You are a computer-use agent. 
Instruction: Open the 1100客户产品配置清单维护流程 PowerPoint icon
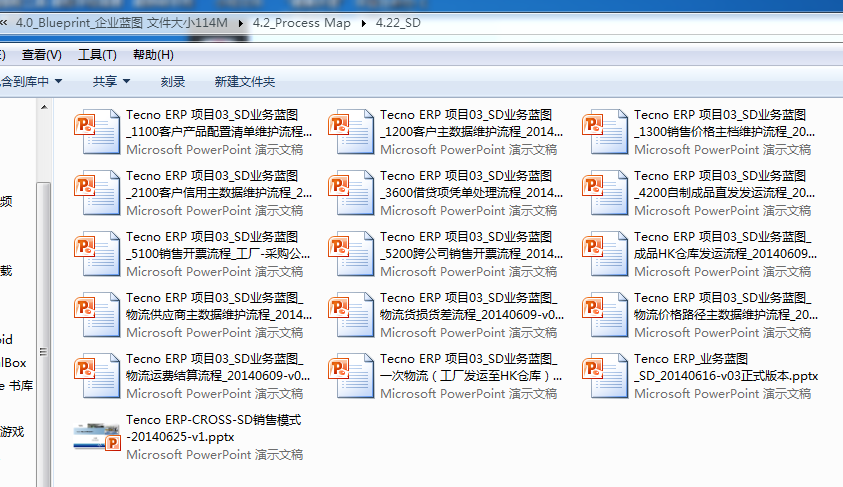(x=97, y=132)
